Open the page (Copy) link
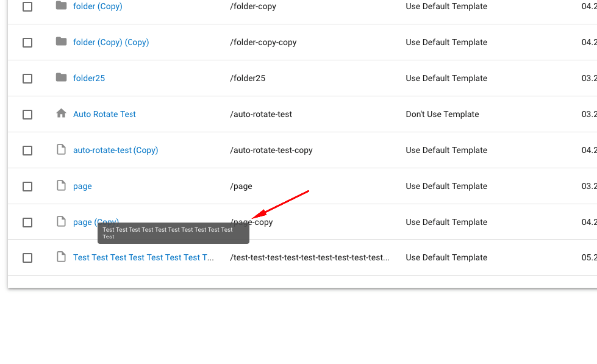Image resolution: width=597 pixels, height=364 pixels. [x=96, y=222]
